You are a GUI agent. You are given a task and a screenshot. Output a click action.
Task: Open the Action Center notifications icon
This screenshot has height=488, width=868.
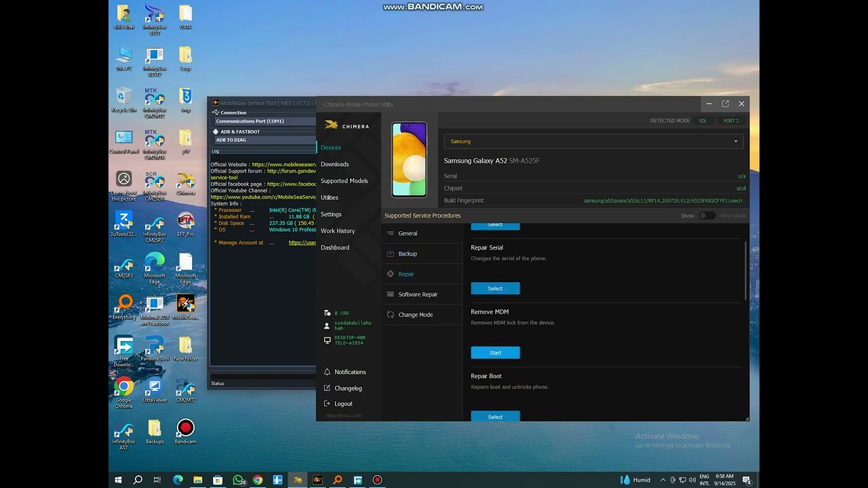point(747,480)
